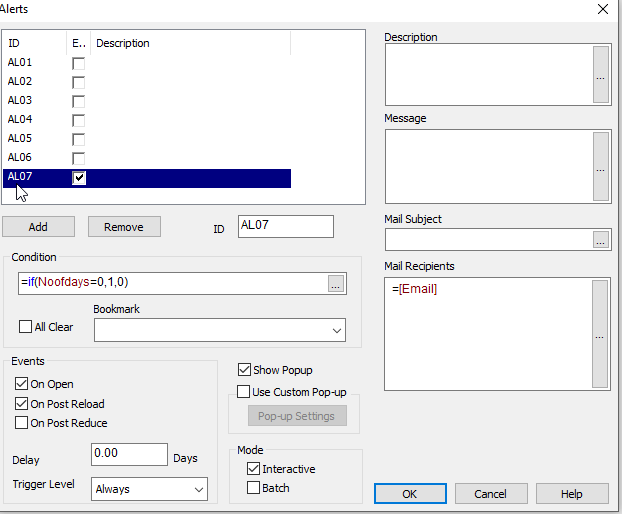The height and width of the screenshot is (514, 622).
Task: Open the Mail Subject ellipsis editor
Action: 601,240
